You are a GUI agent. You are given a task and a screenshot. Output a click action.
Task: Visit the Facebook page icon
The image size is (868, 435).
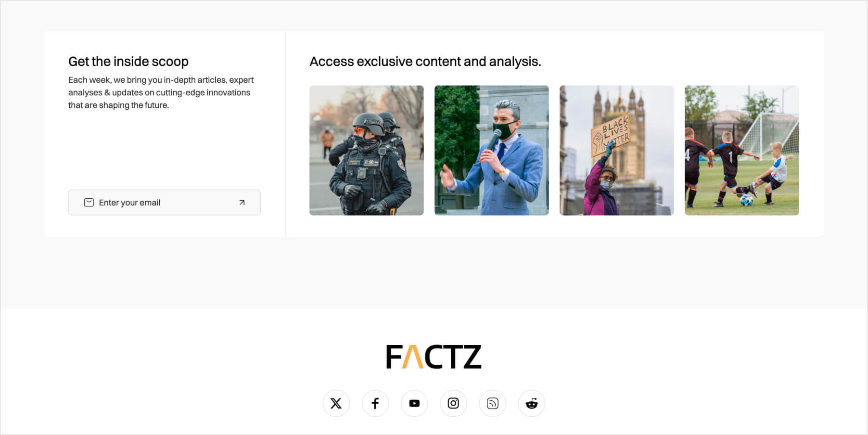pos(375,403)
